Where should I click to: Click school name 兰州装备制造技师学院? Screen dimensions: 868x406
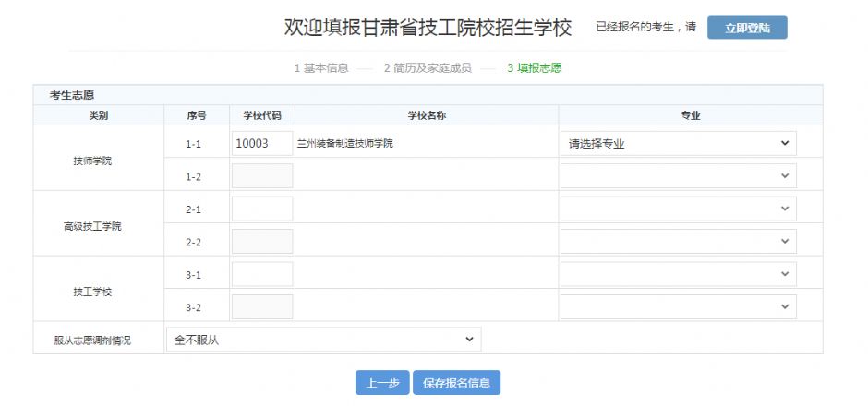click(x=344, y=144)
